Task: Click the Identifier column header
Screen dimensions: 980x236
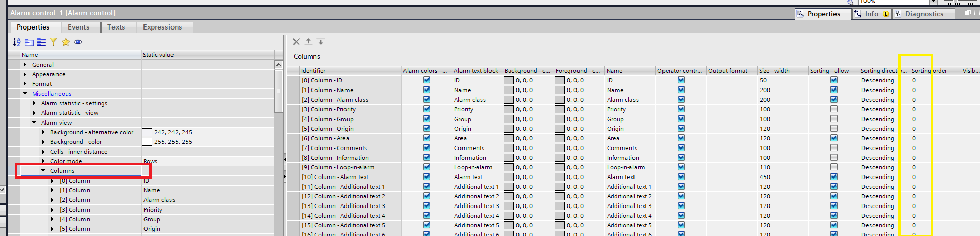Action: point(350,71)
